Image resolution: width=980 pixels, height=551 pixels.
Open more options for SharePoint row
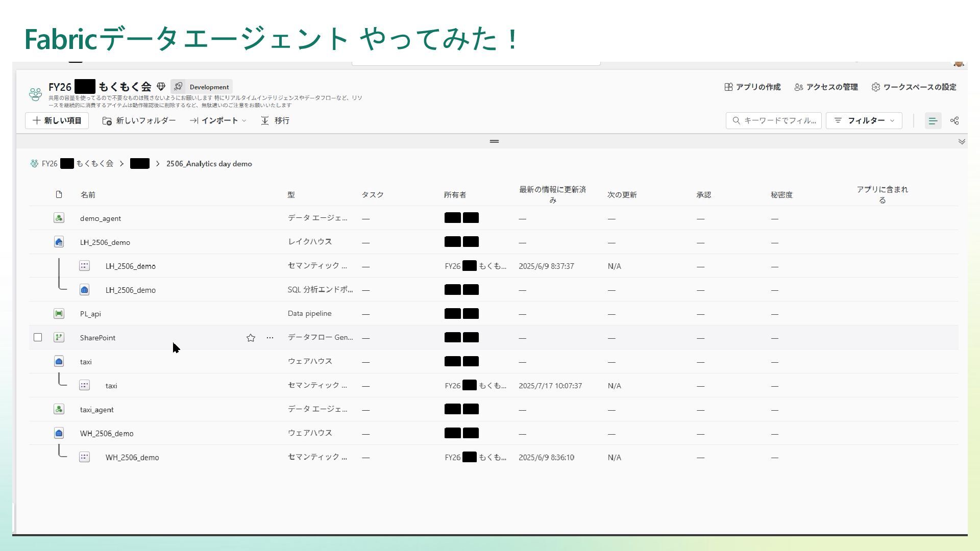[270, 338]
